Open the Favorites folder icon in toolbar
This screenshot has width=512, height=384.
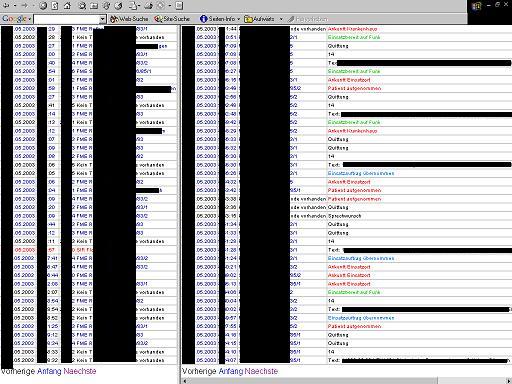pos(95,6)
